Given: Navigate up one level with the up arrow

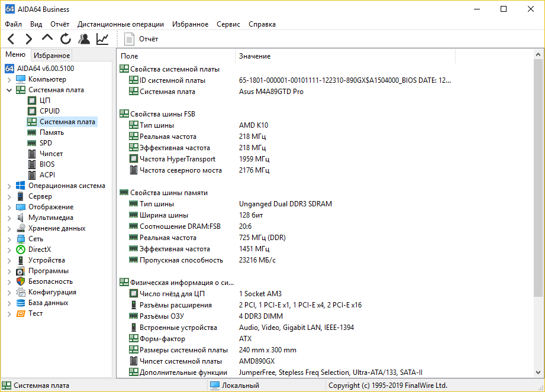Looking at the screenshot, I should pyautogui.click(x=47, y=38).
